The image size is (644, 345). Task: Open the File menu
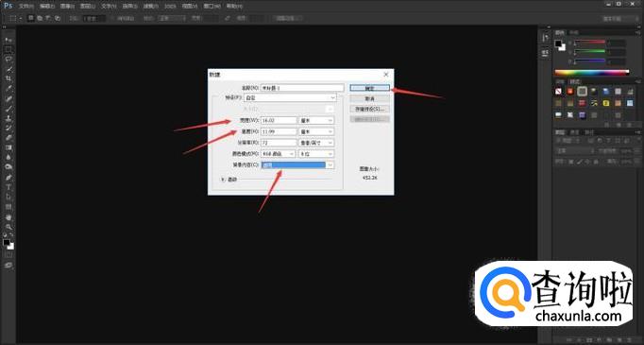pos(25,7)
